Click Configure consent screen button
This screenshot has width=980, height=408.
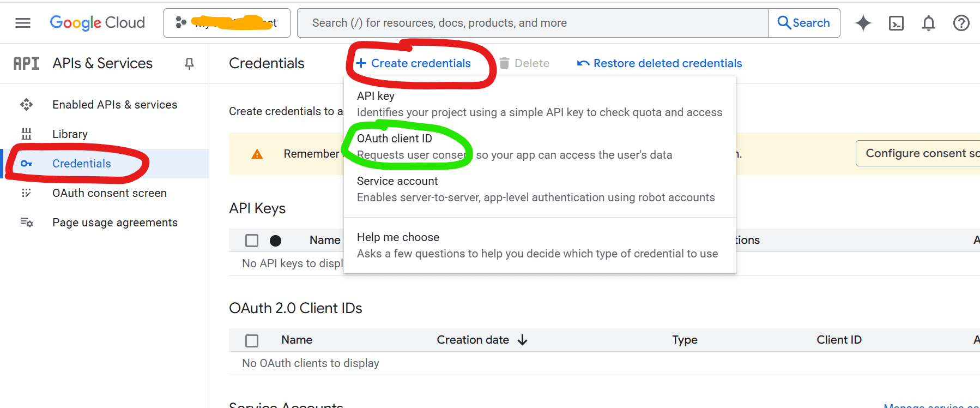(918, 153)
